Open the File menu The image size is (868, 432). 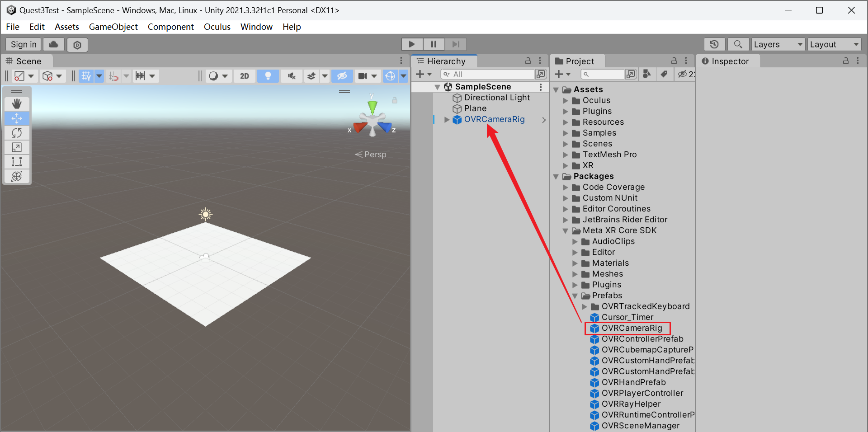tap(13, 27)
